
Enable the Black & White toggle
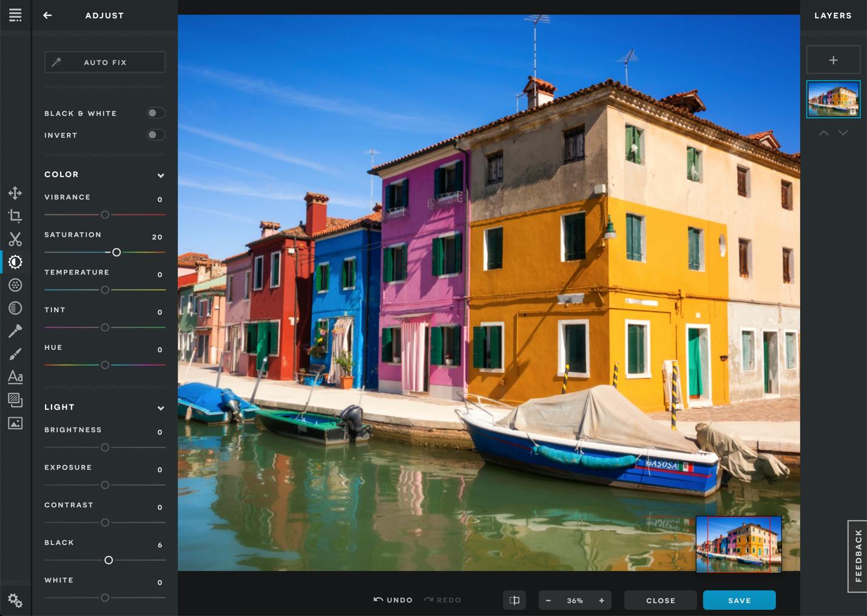[155, 113]
